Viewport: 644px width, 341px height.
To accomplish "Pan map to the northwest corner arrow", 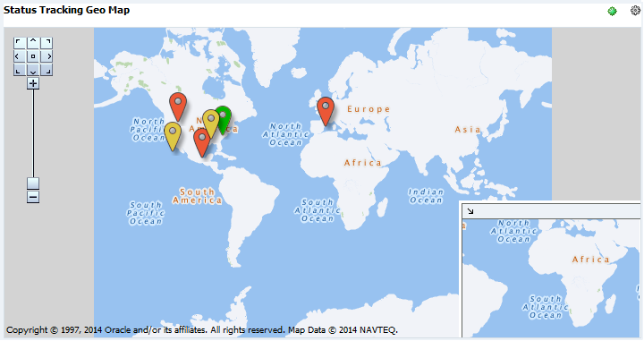I will tap(20, 43).
